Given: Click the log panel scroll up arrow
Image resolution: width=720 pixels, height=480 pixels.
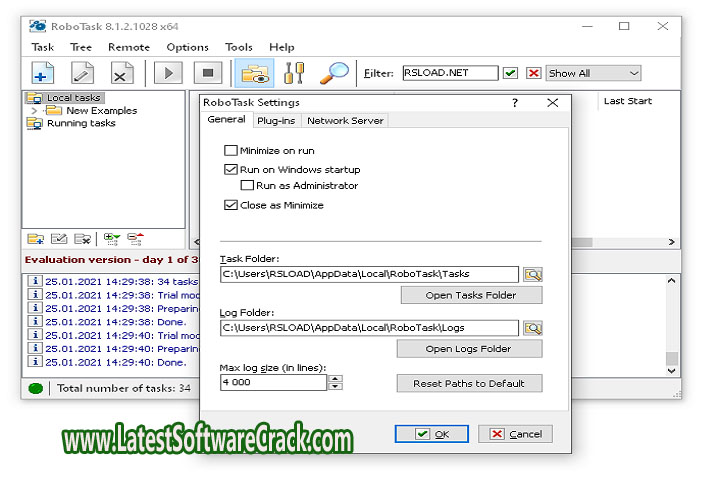Looking at the screenshot, I should point(671,281).
